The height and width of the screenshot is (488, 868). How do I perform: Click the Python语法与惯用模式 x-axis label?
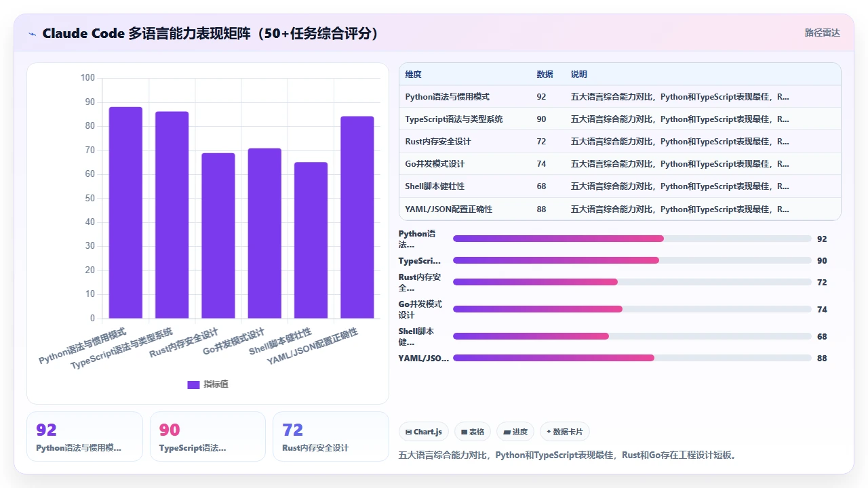(x=83, y=346)
